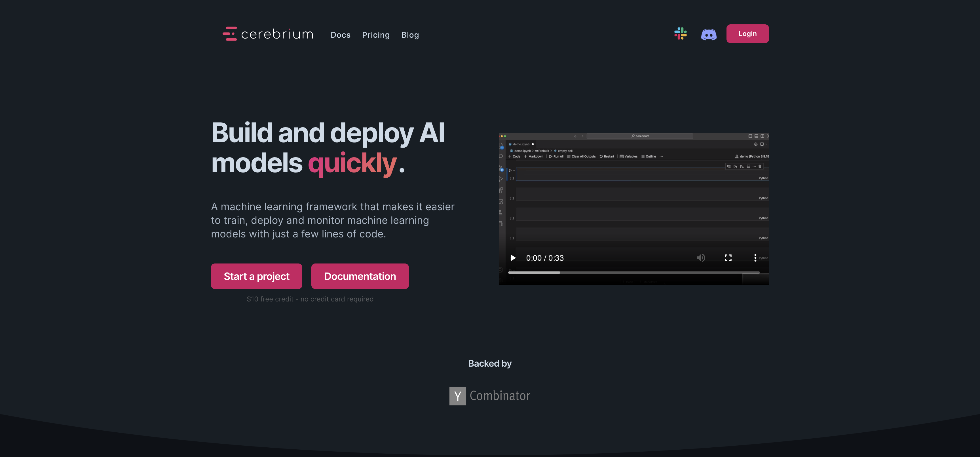Open the Documentation page
Screen dimensions: 980x457
360,275
